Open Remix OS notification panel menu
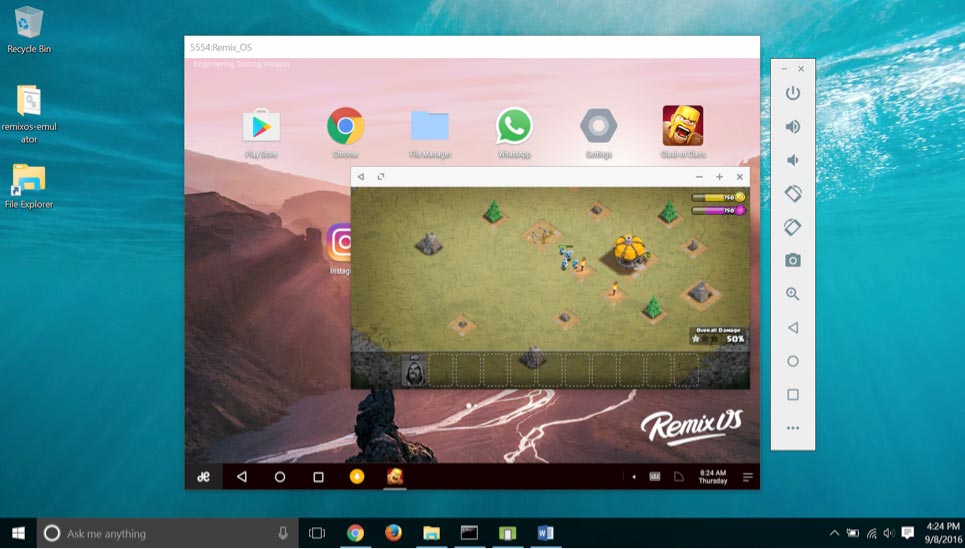 coord(748,477)
